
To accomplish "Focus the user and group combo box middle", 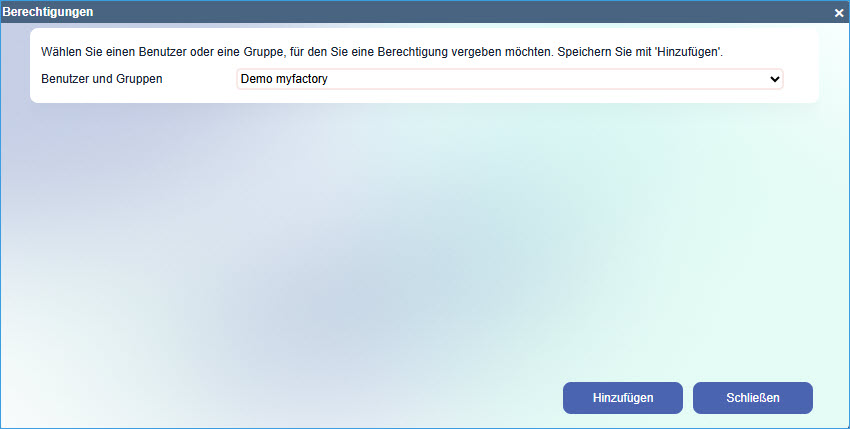I will click(509, 79).
